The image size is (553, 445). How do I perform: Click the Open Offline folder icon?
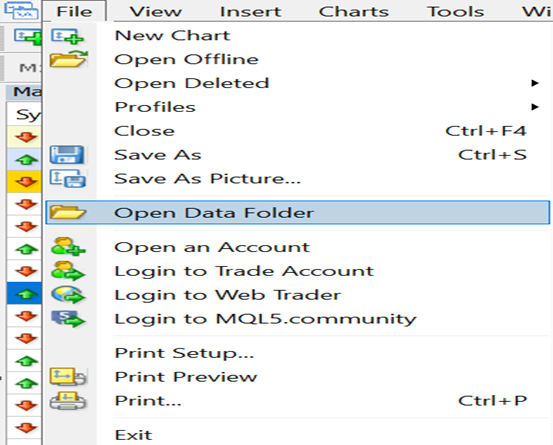pyautogui.click(x=68, y=59)
